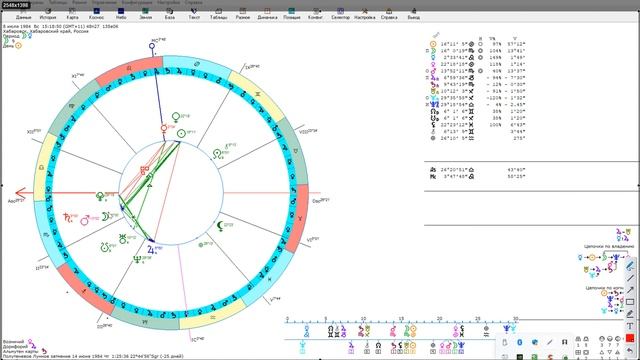Click the Asc row value 24°20'51"
Viewport: 640px width, 360px height.
(x=455, y=170)
